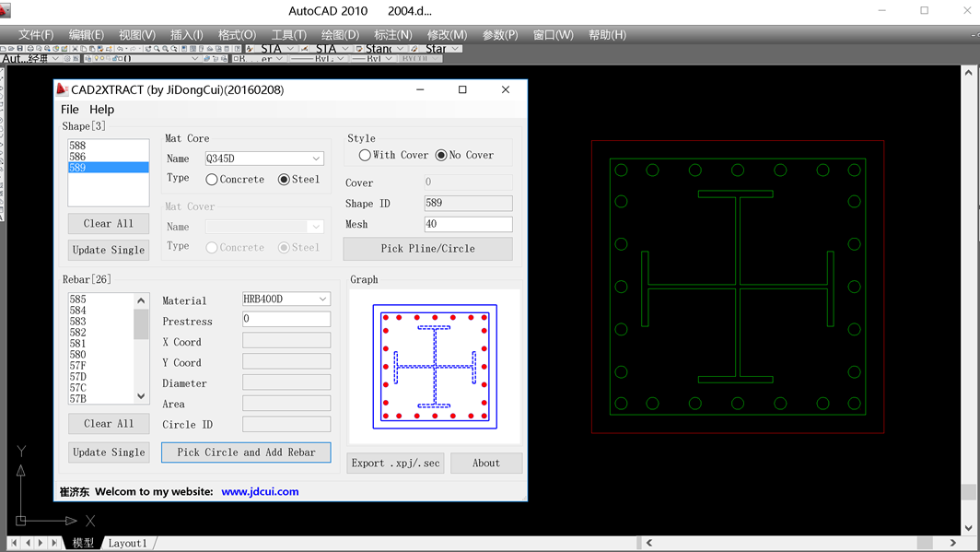Click the Workspace Settings gear icon
980x552 pixels.
pyautogui.click(x=67, y=59)
